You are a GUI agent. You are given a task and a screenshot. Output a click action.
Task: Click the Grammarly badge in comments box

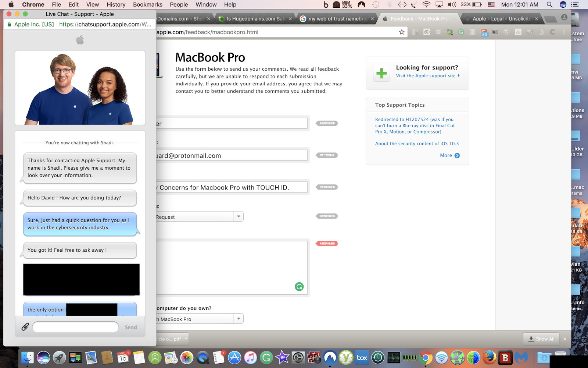click(x=299, y=287)
